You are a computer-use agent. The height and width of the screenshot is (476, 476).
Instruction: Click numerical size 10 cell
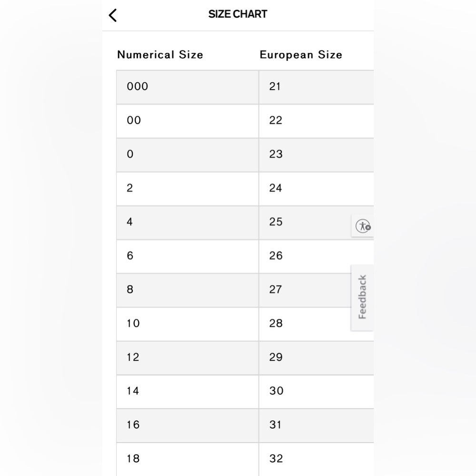click(188, 324)
